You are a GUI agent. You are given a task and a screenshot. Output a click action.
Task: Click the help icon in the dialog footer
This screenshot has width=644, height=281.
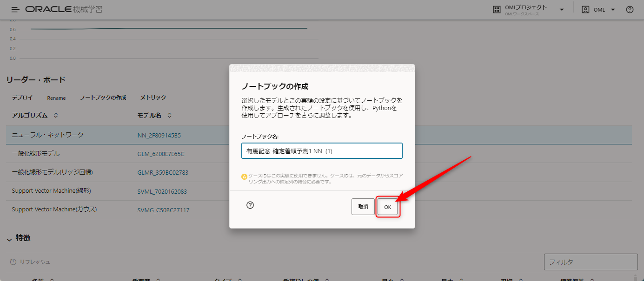pos(250,205)
